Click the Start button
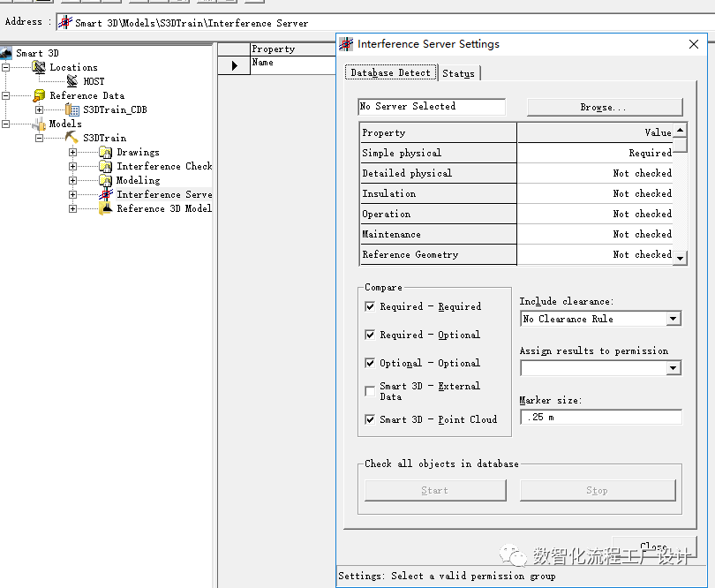This screenshot has width=715, height=588. tap(435, 490)
